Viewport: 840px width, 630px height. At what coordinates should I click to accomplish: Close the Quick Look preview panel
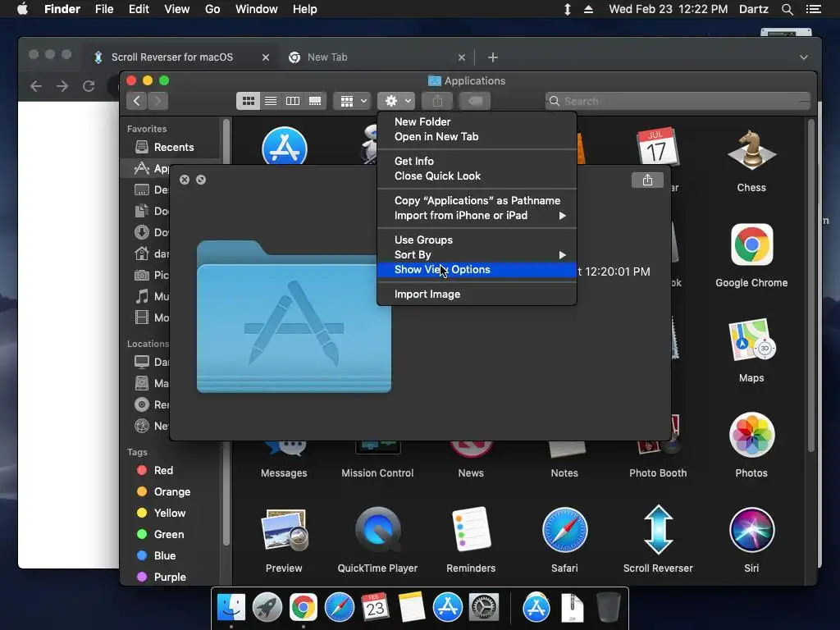click(x=185, y=180)
